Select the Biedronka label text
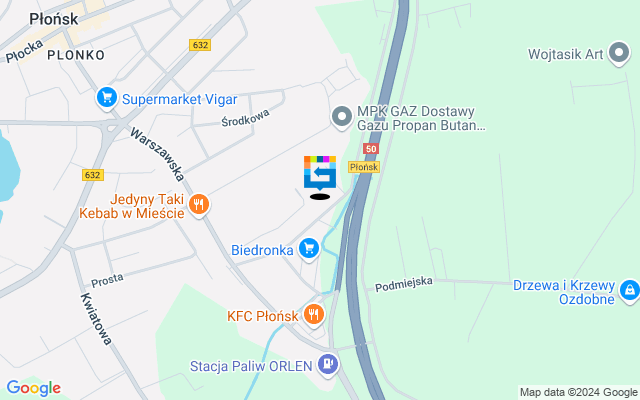640x400 pixels. [262, 250]
